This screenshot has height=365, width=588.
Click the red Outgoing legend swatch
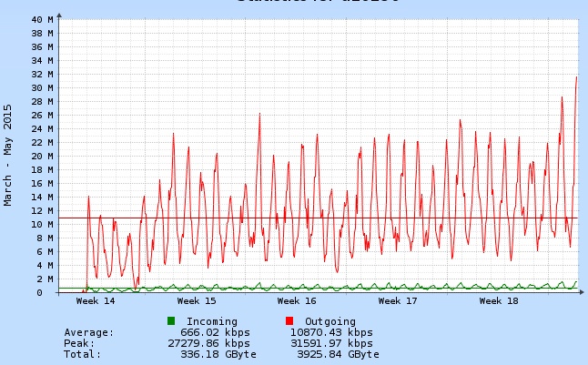289,321
